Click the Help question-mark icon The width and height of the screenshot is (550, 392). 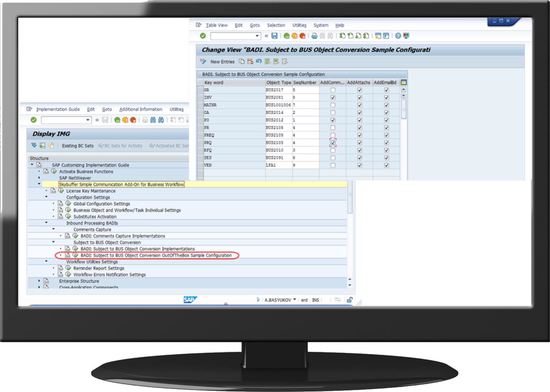click(398, 36)
